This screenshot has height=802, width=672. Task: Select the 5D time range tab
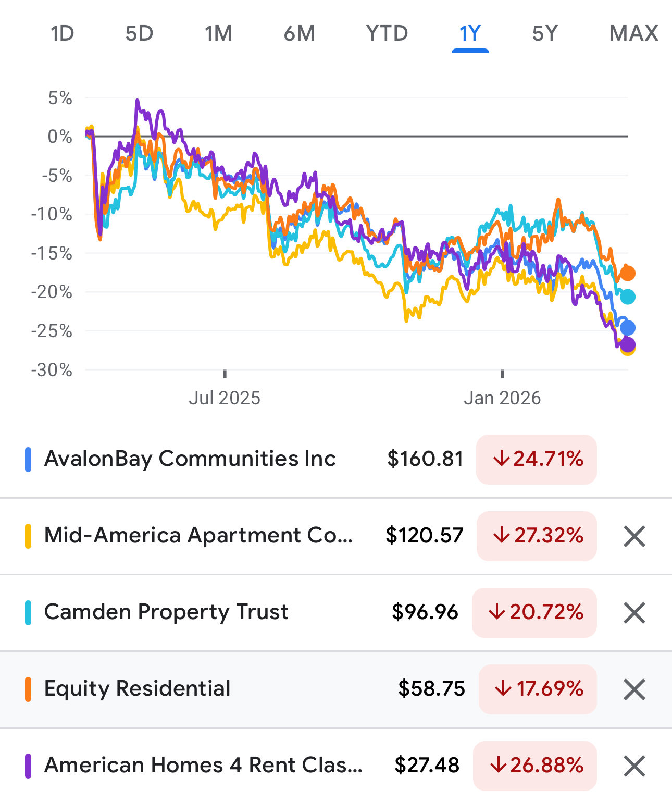tap(139, 33)
